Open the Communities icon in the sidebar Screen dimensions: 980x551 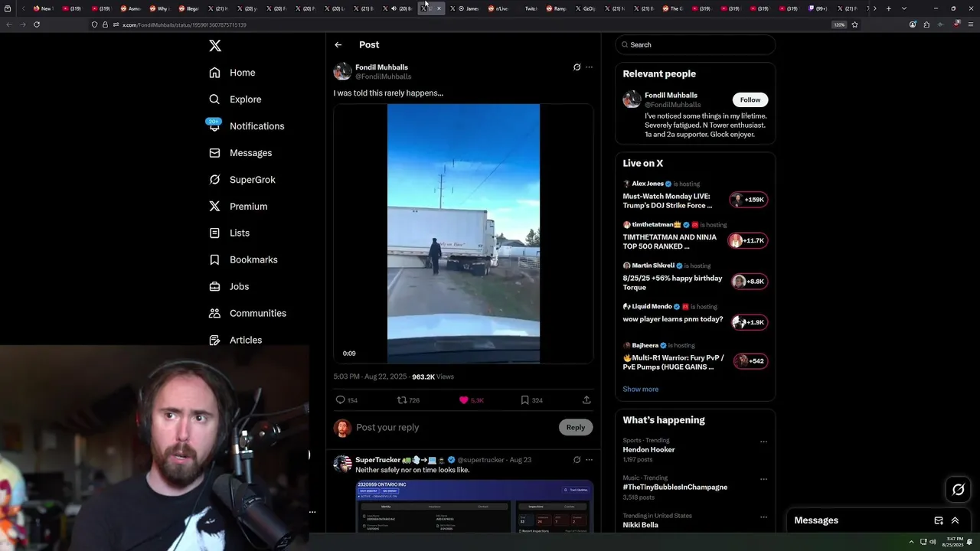[214, 313]
